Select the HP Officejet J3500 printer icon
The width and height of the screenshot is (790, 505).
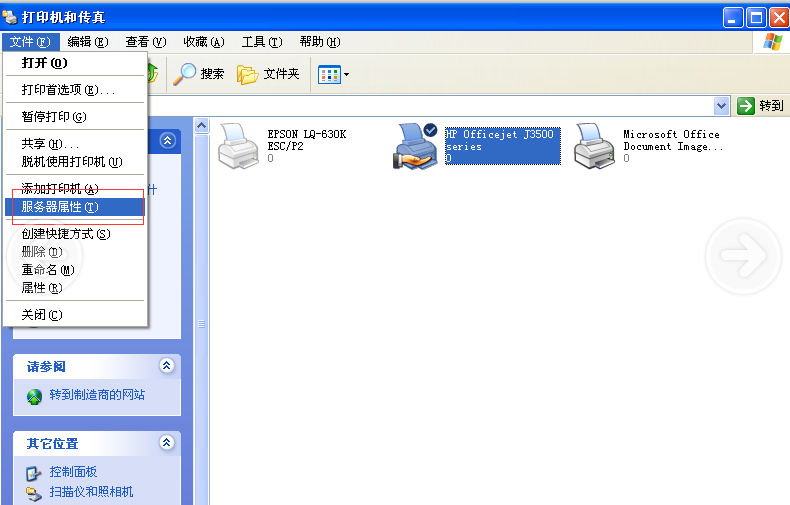(415, 144)
